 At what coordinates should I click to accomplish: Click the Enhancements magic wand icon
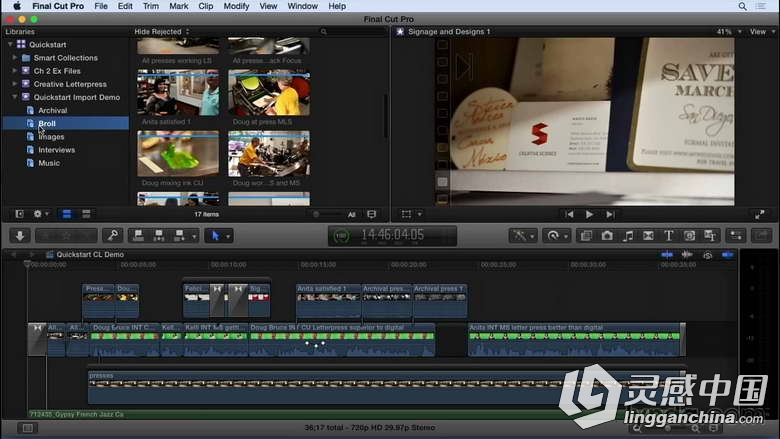(520, 236)
